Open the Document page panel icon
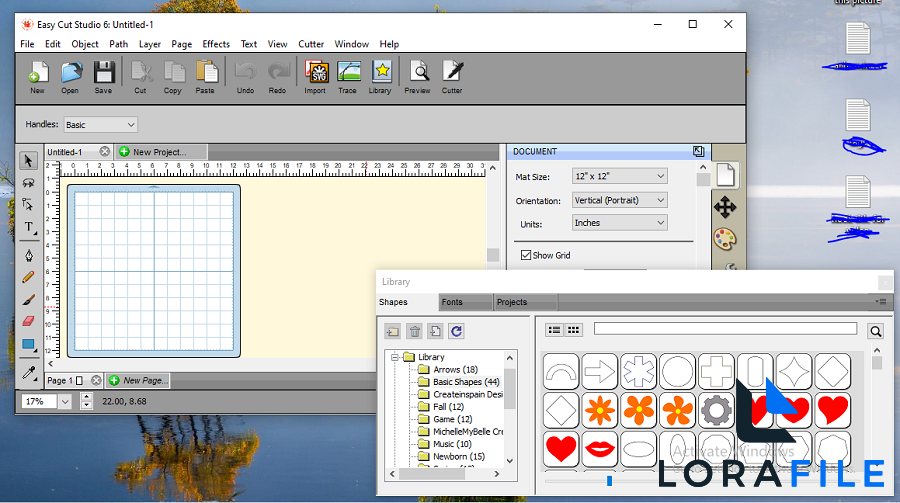This screenshot has width=900, height=503. [726, 175]
